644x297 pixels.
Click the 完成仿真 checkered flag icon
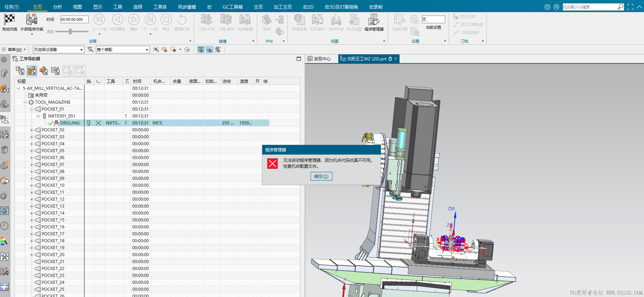pos(9,19)
